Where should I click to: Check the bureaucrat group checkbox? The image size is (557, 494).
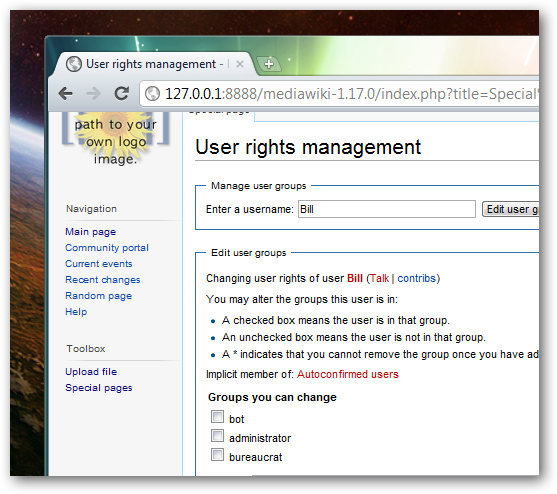click(217, 455)
